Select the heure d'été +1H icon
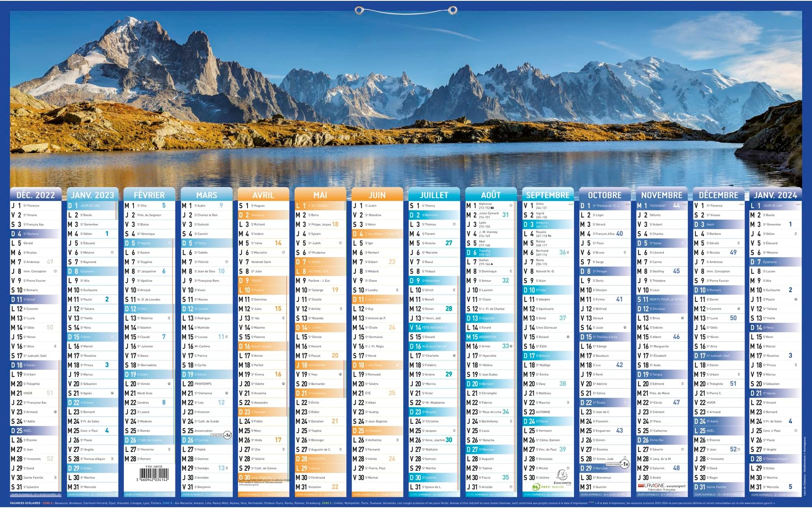 227,436
